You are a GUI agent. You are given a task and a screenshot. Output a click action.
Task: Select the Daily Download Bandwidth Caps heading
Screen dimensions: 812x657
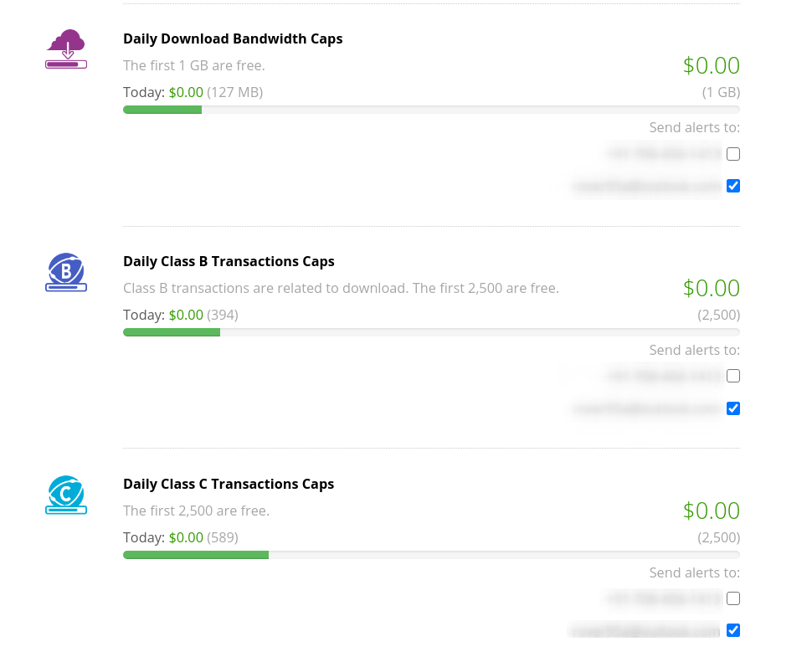click(x=233, y=38)
